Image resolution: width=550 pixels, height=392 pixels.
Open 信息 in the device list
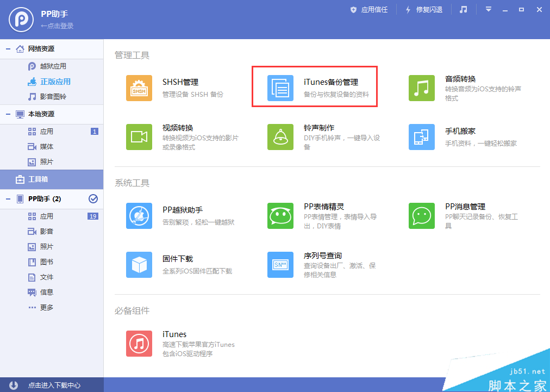click(x=52, y=293)
